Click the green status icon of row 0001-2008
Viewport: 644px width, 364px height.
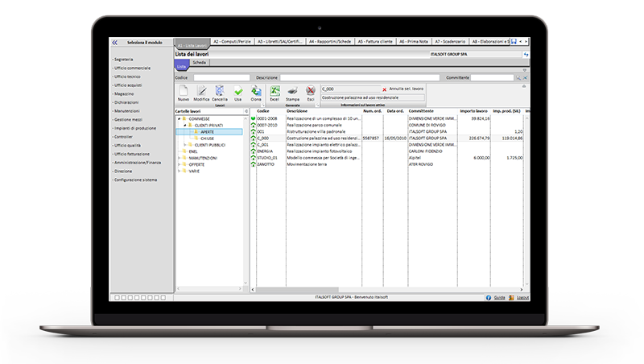[254, 118]
